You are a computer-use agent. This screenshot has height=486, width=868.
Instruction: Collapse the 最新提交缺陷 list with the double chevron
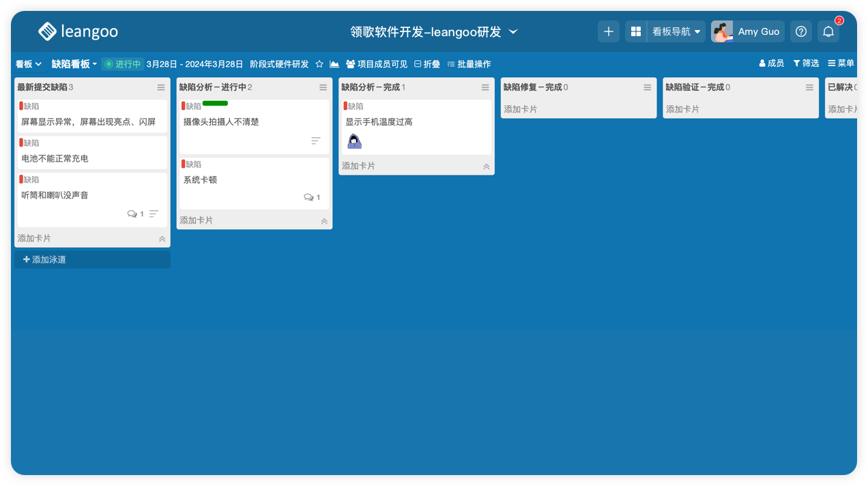coord(162,239)
